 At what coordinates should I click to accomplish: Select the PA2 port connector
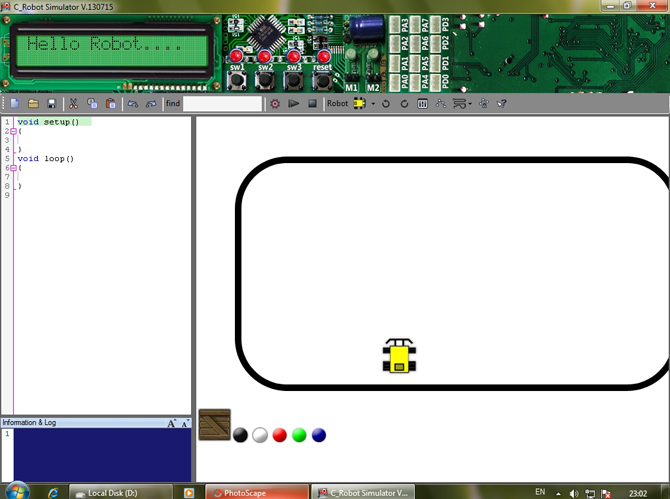(394, 44)
